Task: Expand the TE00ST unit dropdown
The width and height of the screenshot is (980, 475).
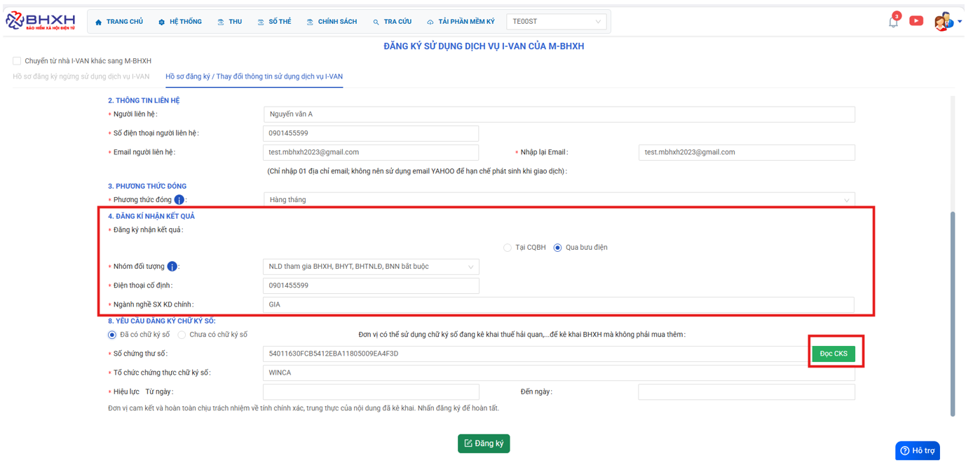Action: (x=556, y=22)
